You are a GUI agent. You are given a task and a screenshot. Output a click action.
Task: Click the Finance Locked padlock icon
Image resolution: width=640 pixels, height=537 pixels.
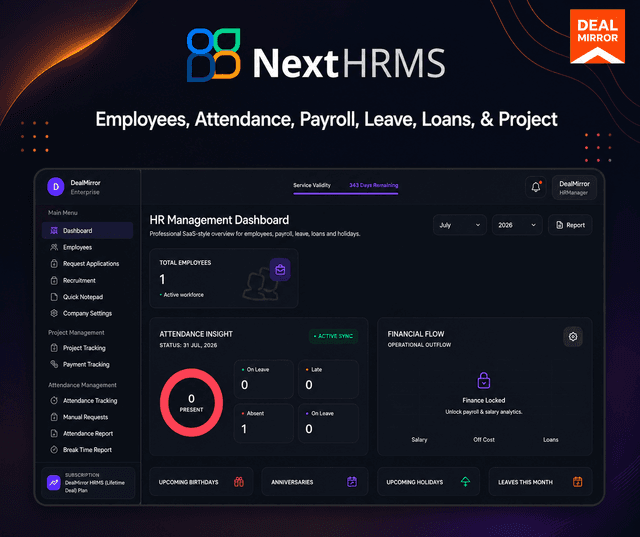484,380
